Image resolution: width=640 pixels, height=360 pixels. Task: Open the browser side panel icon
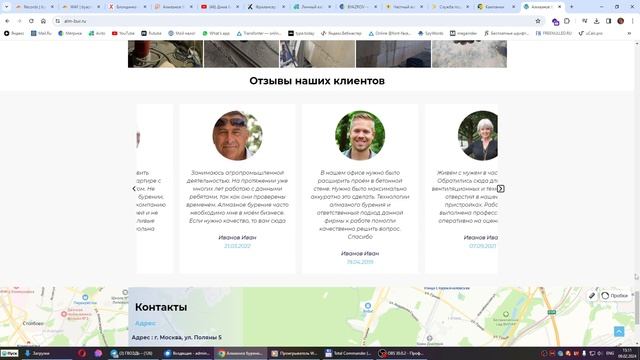point(608,21)
